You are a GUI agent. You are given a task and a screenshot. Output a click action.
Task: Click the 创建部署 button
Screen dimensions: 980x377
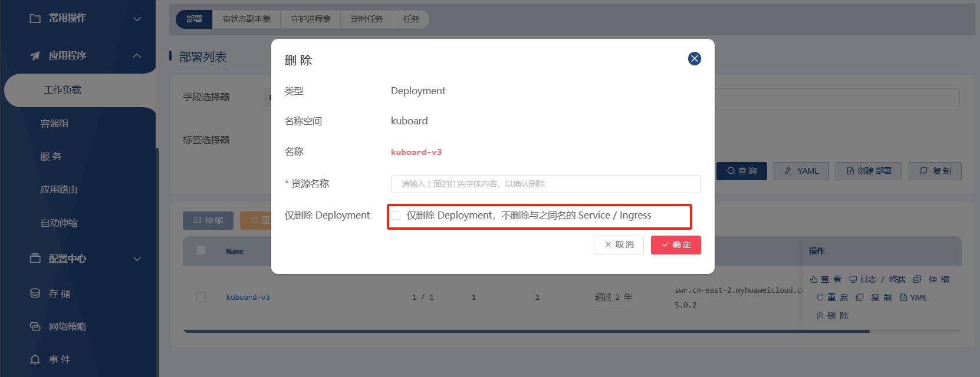(869, 171)
